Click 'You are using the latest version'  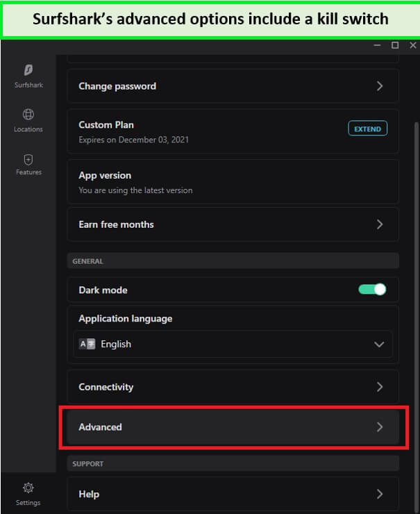coord(135,190)
